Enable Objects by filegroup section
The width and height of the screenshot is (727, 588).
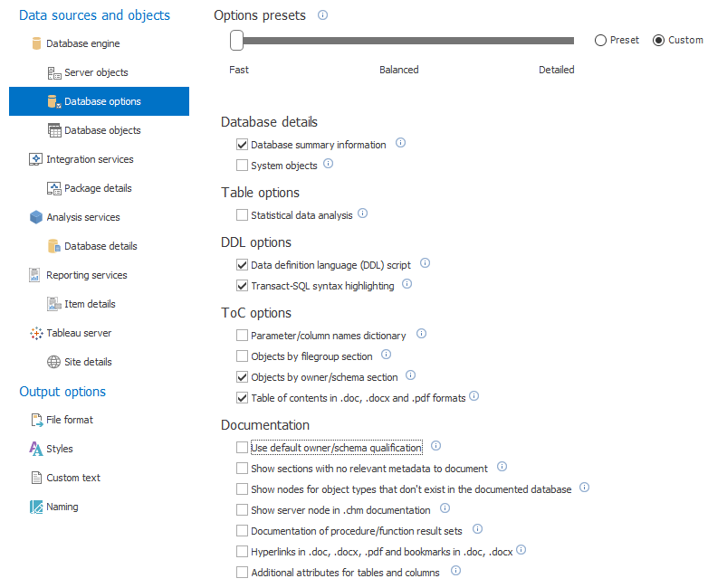(x=242, y=356)
